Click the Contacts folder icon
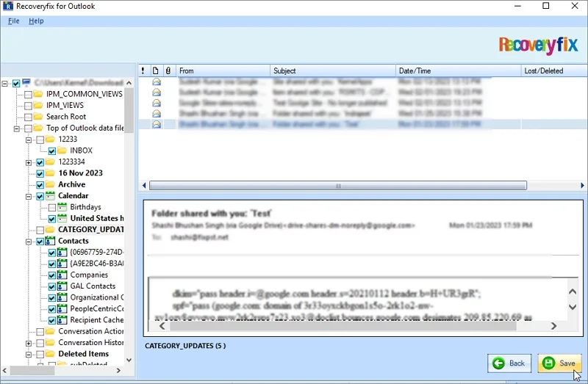 50,241
